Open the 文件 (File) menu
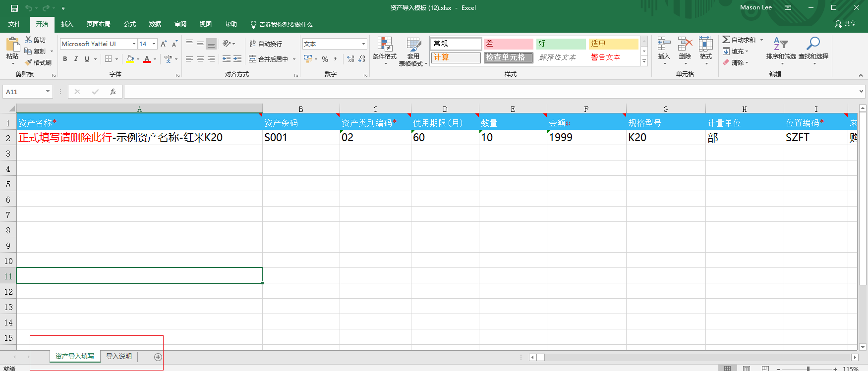This screenshot has height=371, width=868. pyautogui.click(x=14, y=24)
